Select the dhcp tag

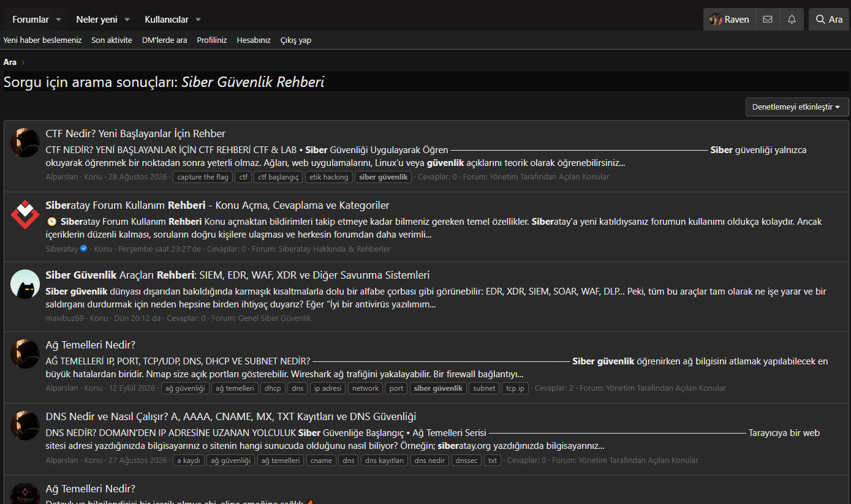273,388
